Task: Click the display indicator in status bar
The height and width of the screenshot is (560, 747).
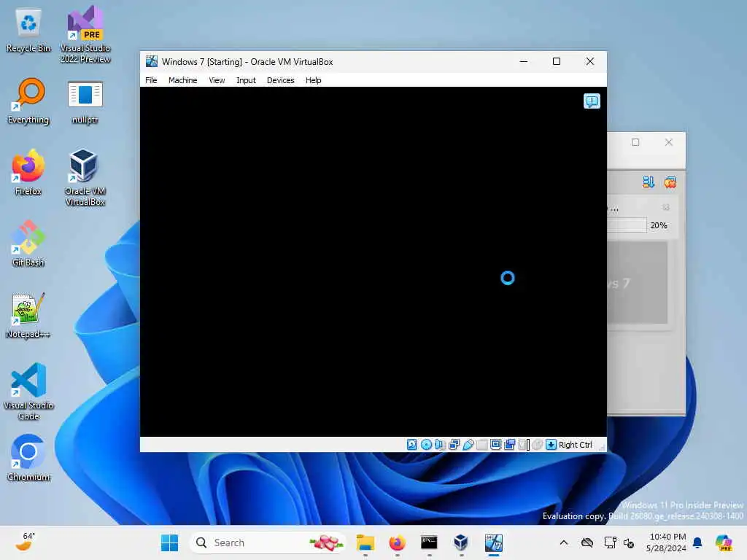Action: tap(495, 445)
